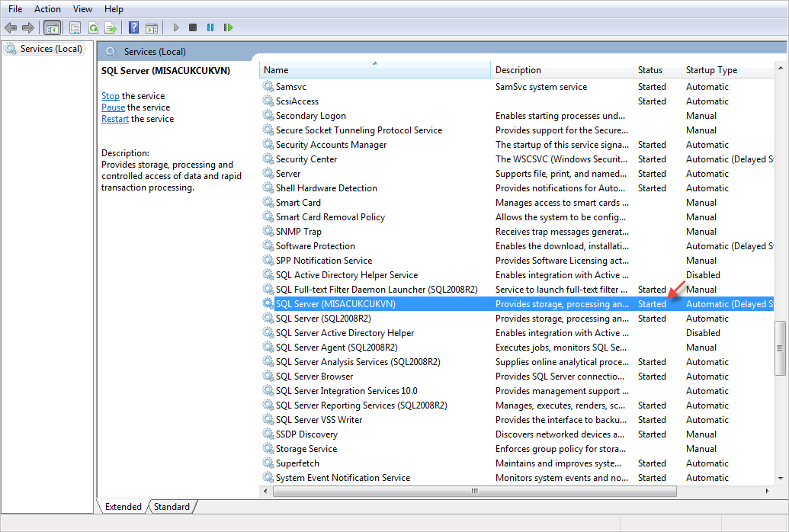Open the Help menu
Image resolution: width=789 pixels, height=532 pixels.
[x=114, y=9]
